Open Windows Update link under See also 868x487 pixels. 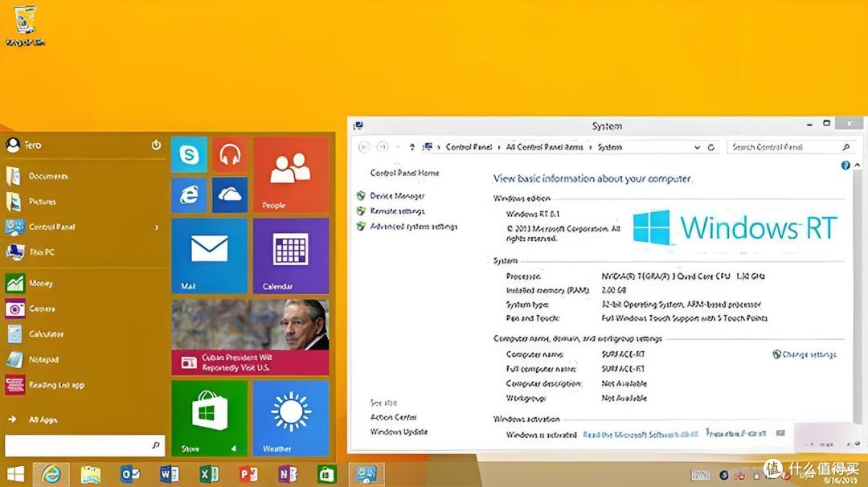[399, 432]
